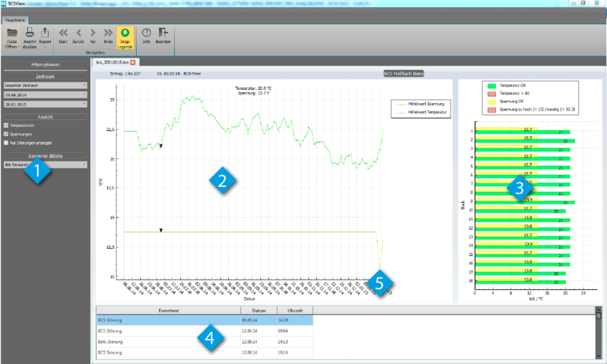Enable Nur Störungen anzeigen checkbox
The height and width of the screenshot is (364, 607).
(x=6, y=142)
